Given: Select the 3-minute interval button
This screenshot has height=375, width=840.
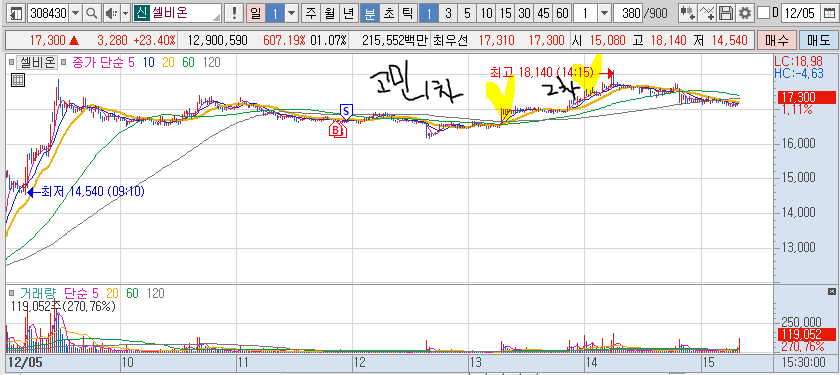Looking at the screenshot, I should (x=448, y=13).
